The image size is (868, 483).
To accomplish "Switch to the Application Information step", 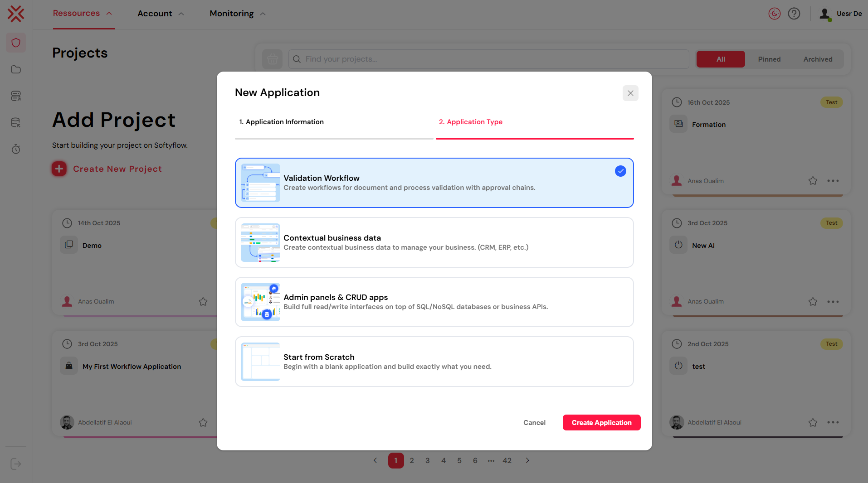I will pyautogui.click(x=281, y=121).
